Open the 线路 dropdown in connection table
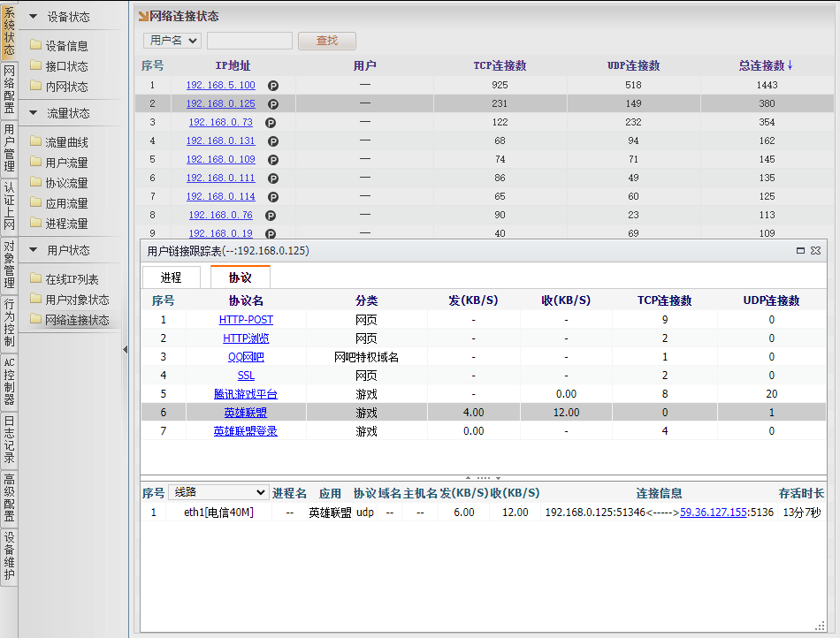 pyautogui.click(x=218, y=492)
